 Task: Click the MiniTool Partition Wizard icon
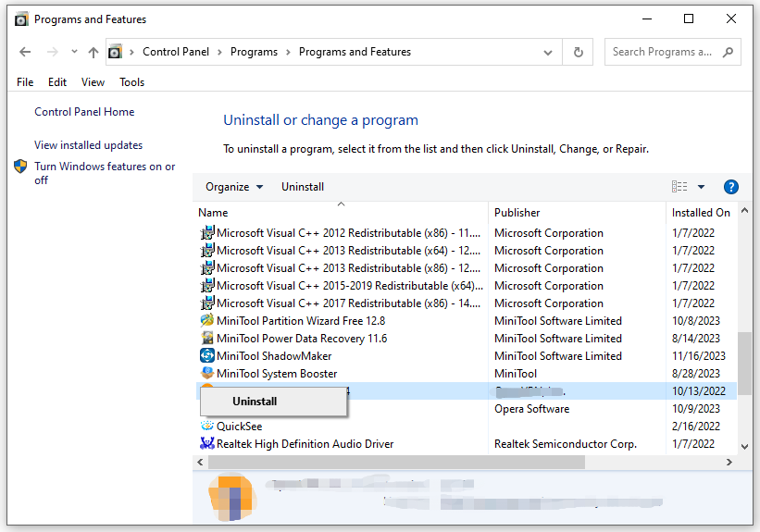(207, 320)
